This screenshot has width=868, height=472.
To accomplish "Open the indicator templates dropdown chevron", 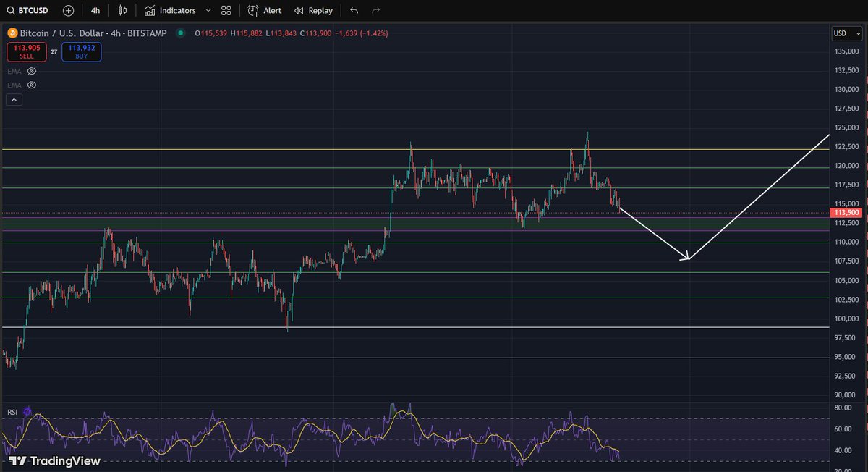I will point(209,10).
